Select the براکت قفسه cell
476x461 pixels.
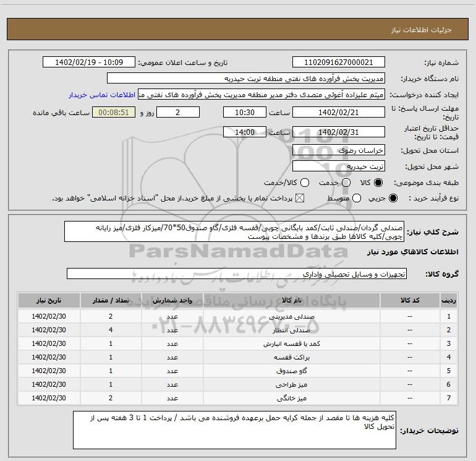click(291, 358)
